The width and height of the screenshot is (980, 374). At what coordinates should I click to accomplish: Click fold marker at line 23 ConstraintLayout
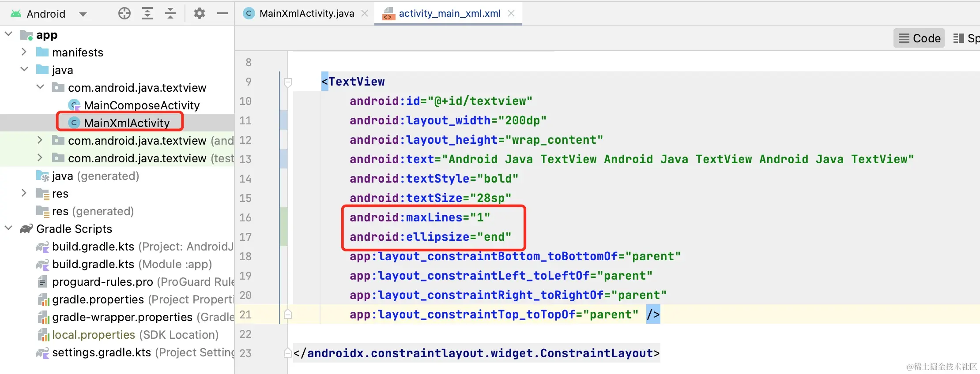[287, 353]
